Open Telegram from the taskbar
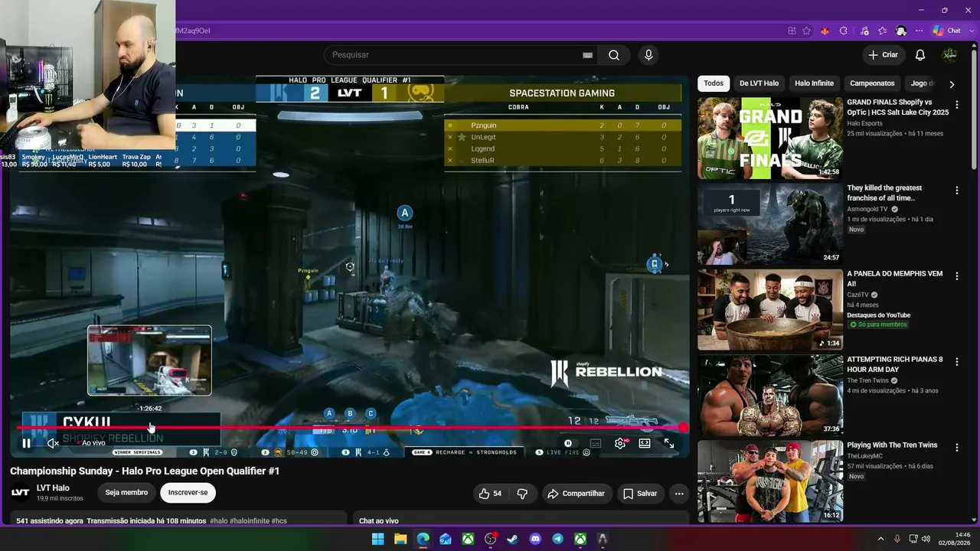Image resolution: width=980 pixels, height=551 pixels. click(558, 539)
